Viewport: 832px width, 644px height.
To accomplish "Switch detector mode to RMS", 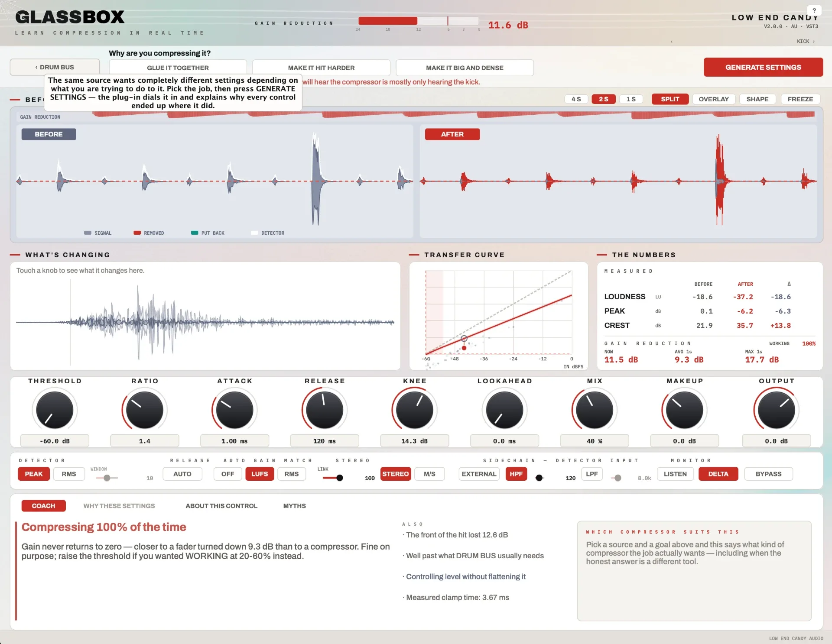I will click(69, 474).
